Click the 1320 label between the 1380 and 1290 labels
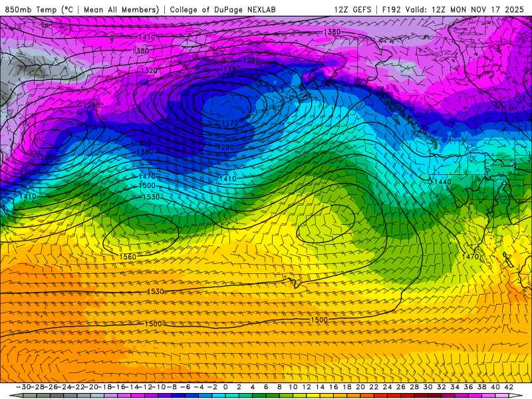This screenshot has height=399, width=532. tap(149, 70)
